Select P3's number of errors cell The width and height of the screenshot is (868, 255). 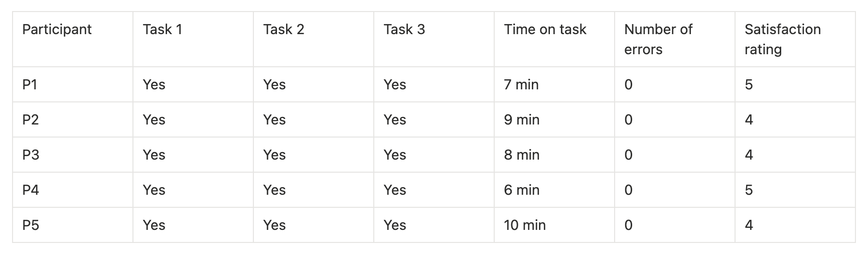(x=628, y=155)
